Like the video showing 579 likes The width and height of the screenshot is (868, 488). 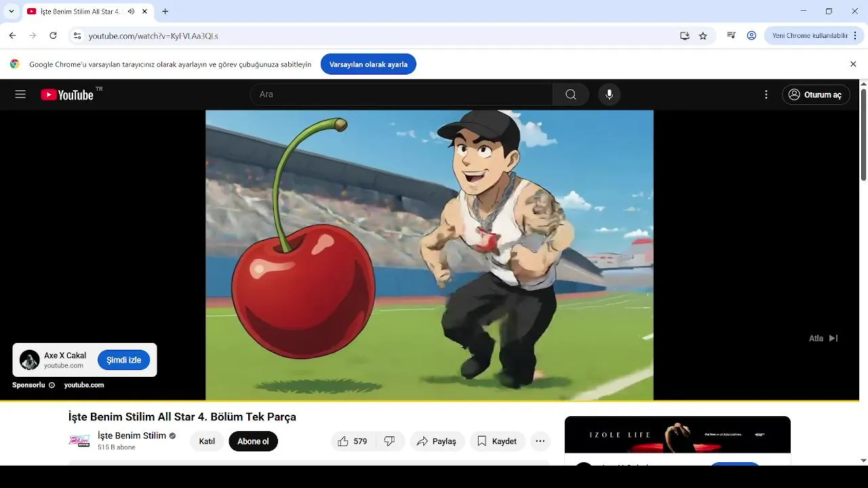click(353, 441)
